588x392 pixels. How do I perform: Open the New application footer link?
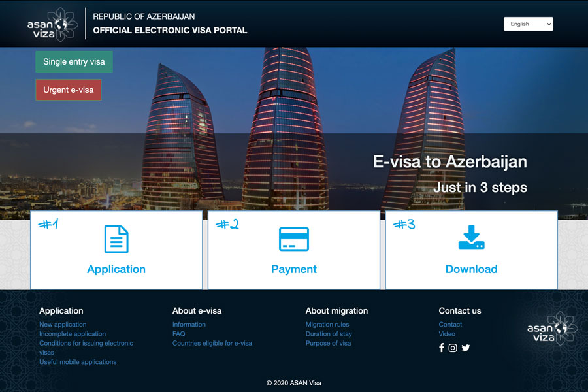[63, 325]
